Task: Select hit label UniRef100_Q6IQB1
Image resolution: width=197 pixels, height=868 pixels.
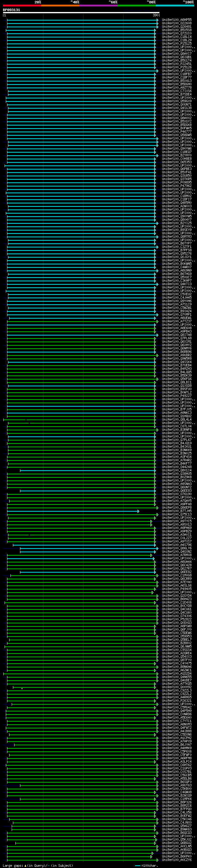Action: (177, 57)
